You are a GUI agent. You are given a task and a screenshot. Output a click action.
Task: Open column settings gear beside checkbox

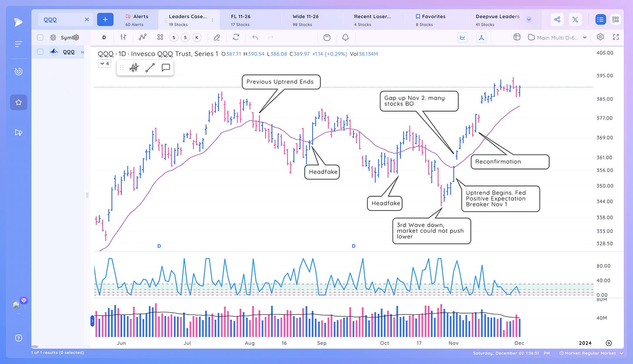pos(53,37)
